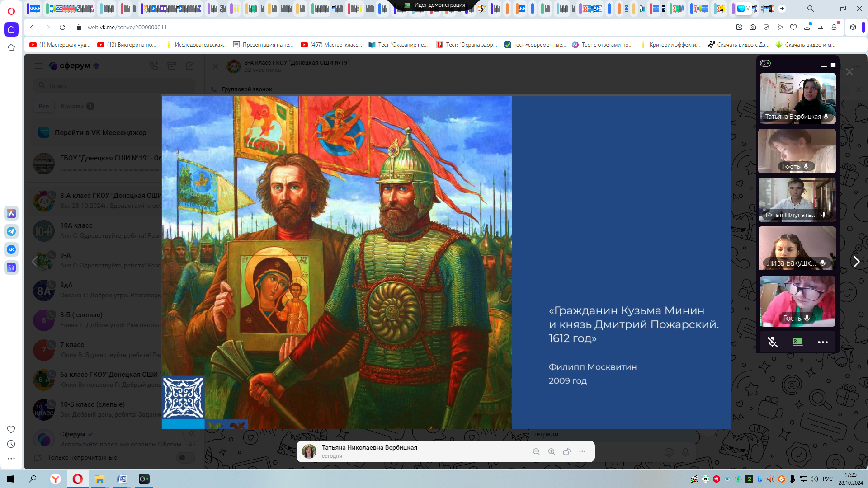Click the address bar URL
This screenshot has width=868, height=488.
pyautogui.click(x=127, y=28)
